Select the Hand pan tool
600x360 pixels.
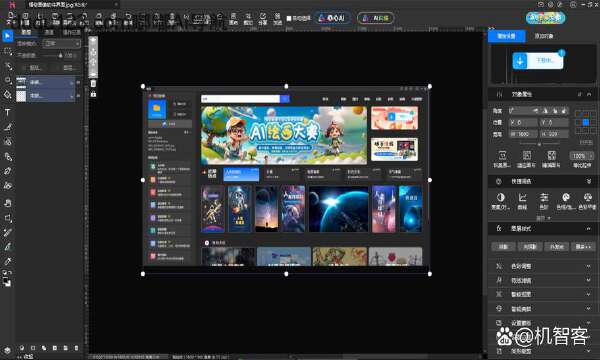7,203
